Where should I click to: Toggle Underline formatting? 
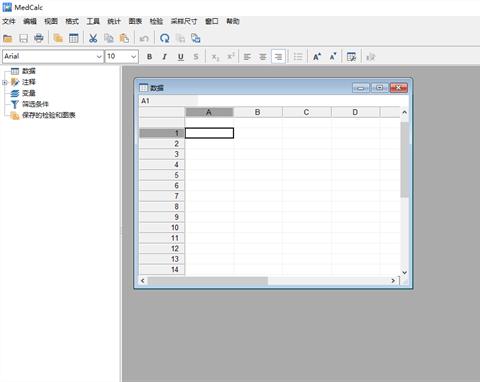[x=180, y=57]
